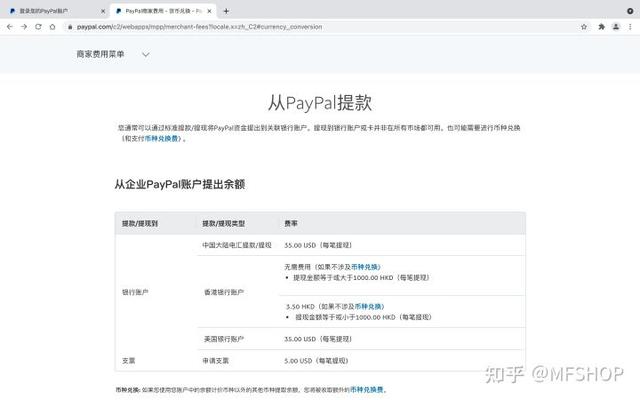
Task: Select the 美国银行账户 cell
Action: pos(224,339)
